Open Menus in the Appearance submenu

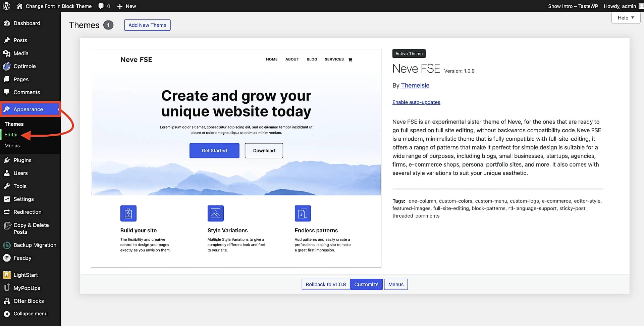click(12, 145)
